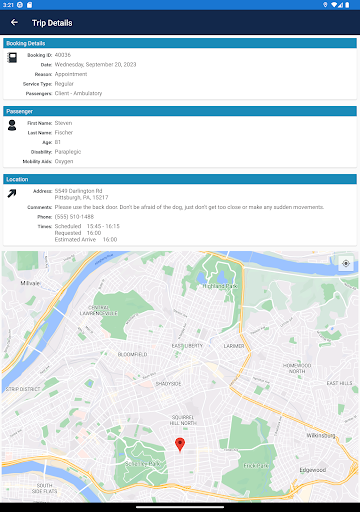The height and width of the screenshot is (512, 360).
Task: Tap the Shadyside neighborhood label
Action: click(168, 384)
